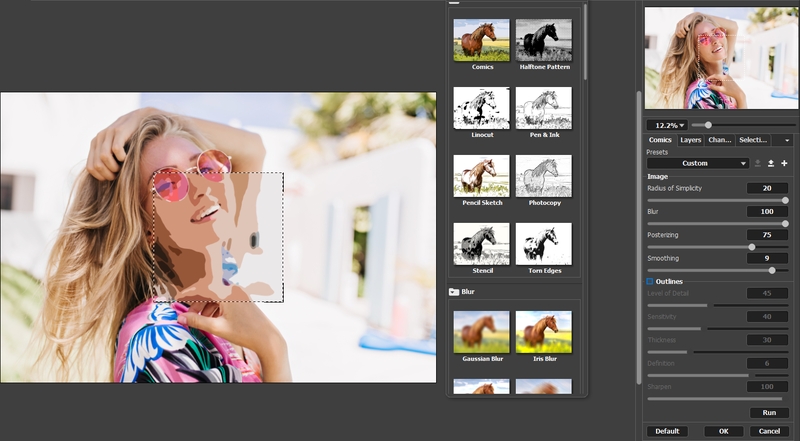
Task: Expand the panel tabs overflow arrow
Action: pos(787,140)
